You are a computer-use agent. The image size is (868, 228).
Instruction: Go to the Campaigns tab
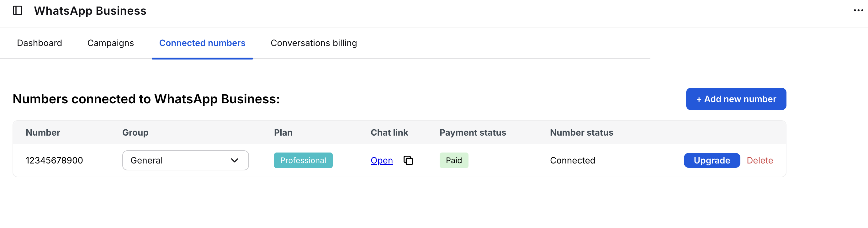tap(110, 43)
